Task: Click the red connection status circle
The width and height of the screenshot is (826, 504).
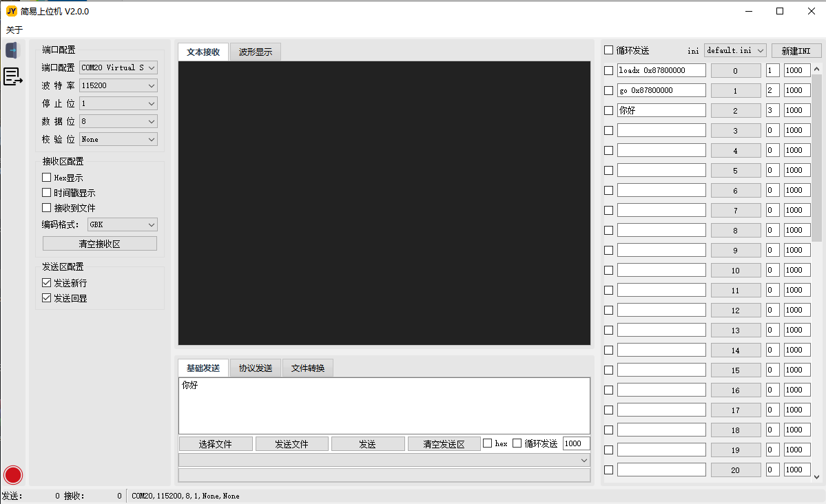Action: 12,474
